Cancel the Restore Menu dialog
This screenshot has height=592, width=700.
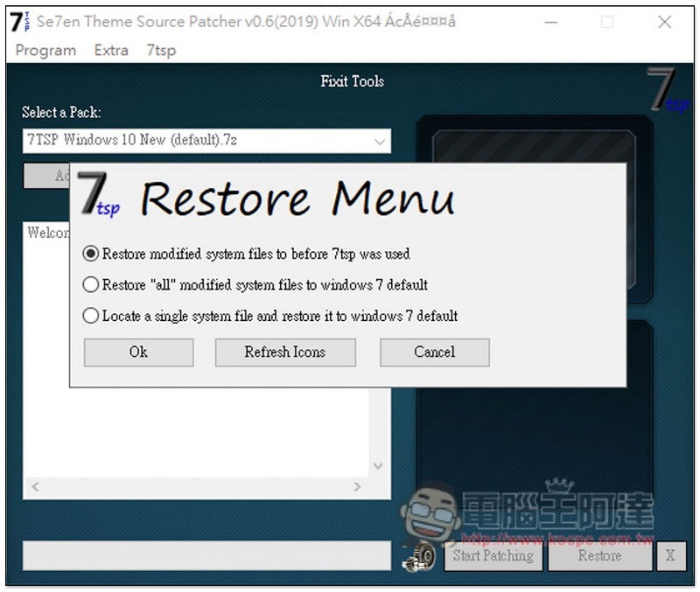pos(435,352)
